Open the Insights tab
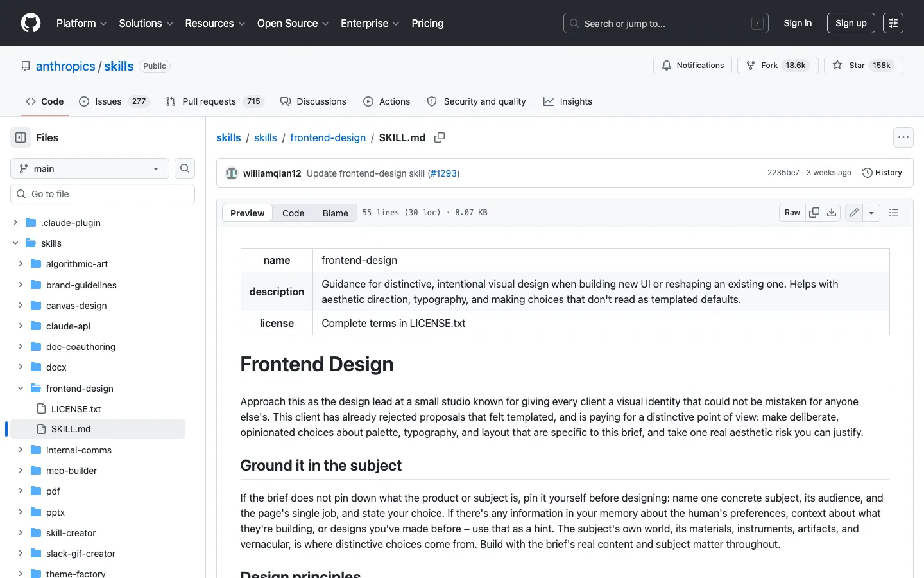This screenshot has width=924, height=578. 568,101
